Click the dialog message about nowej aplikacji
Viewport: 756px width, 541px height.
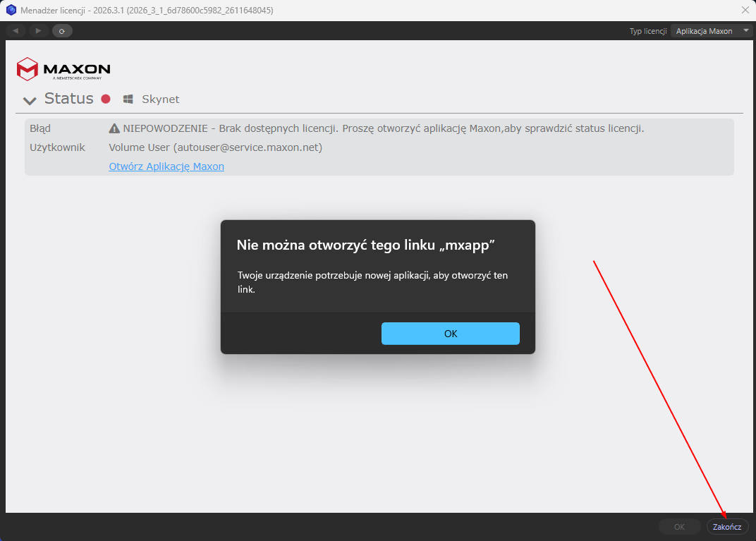(x=372, y=283)
